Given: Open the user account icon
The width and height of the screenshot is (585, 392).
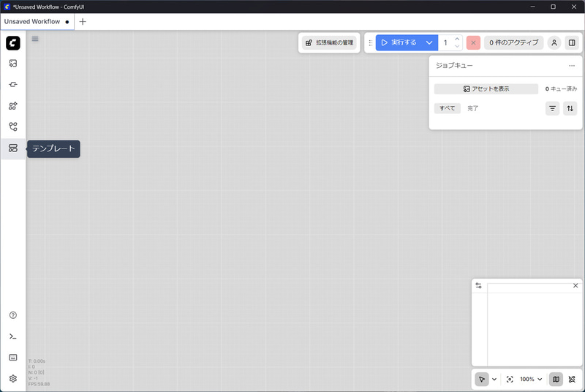Looking at the screenshot, I should coord(554,42).
